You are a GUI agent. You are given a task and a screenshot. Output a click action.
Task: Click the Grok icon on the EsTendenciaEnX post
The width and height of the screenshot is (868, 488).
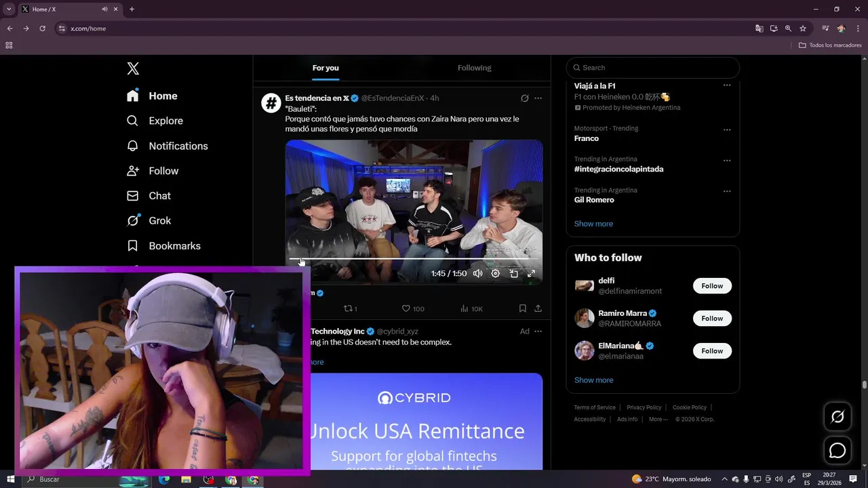524,98
